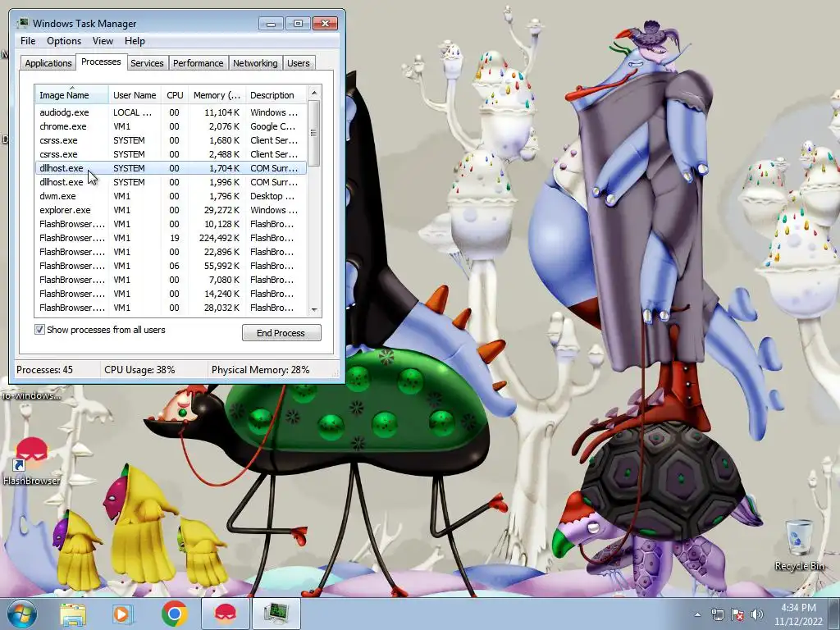
Task: Click the Task Manager title bar icon
Action: (x=23, y=23)
